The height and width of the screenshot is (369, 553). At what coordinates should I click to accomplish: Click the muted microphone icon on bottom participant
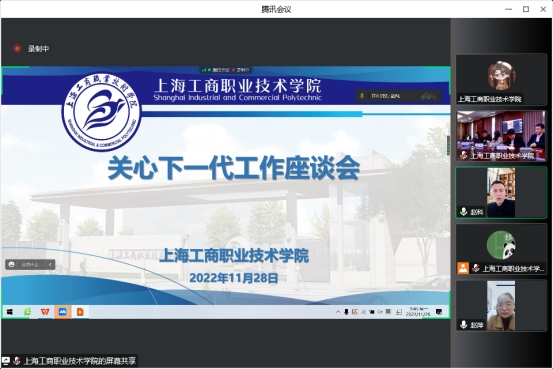463,324
